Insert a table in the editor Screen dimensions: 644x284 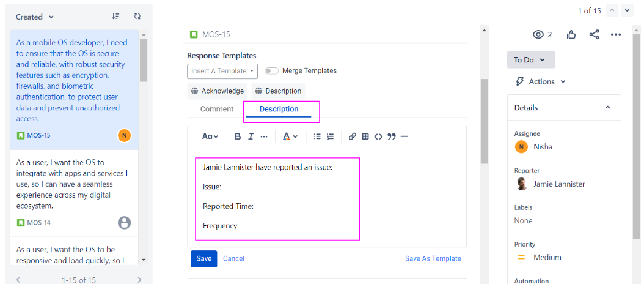pyautogui.click(x=365, y=136)
